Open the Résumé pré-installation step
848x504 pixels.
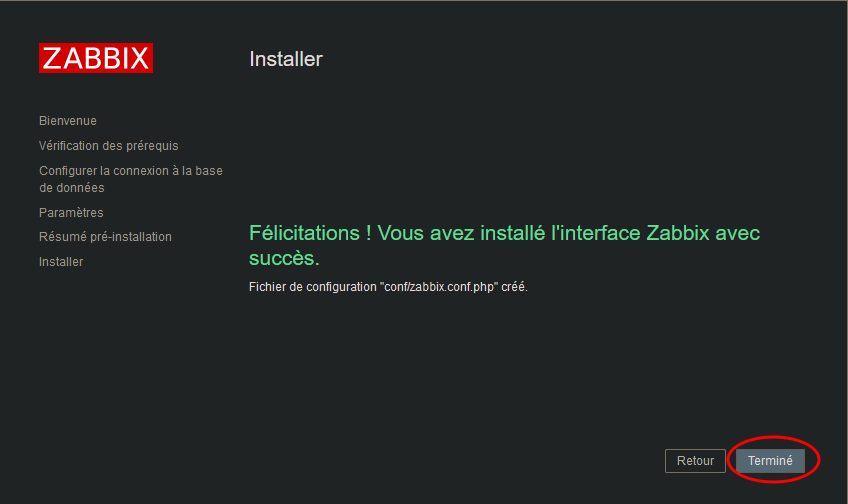coord(105,237)
